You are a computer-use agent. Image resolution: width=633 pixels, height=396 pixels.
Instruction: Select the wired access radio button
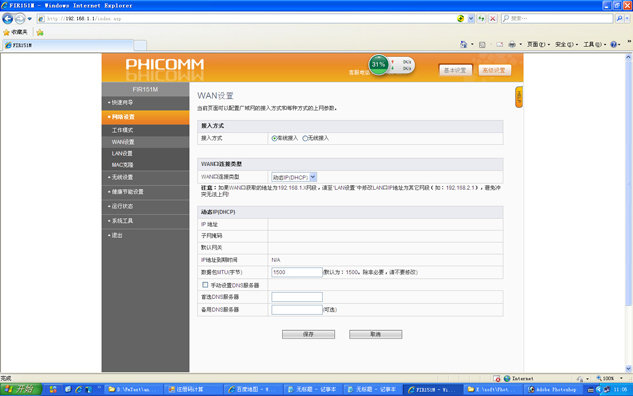[x=274, y=138]
